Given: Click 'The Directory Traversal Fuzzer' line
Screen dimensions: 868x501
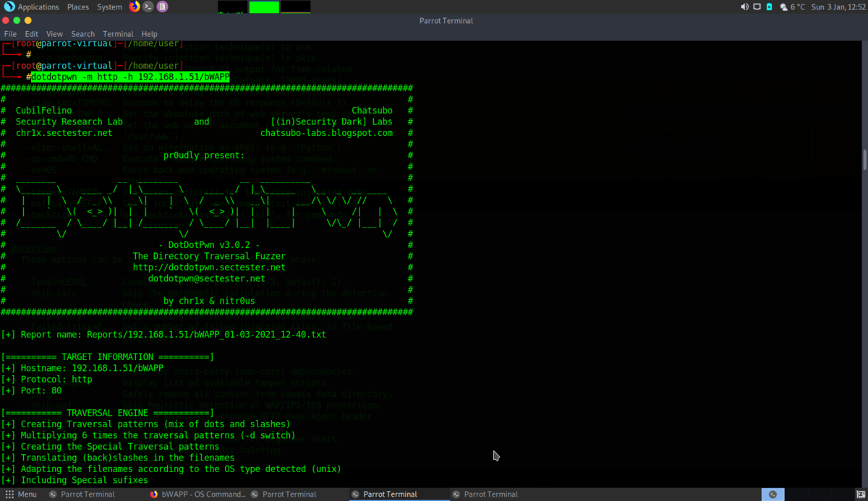Looking at the screenshot, I should (208, 256).
